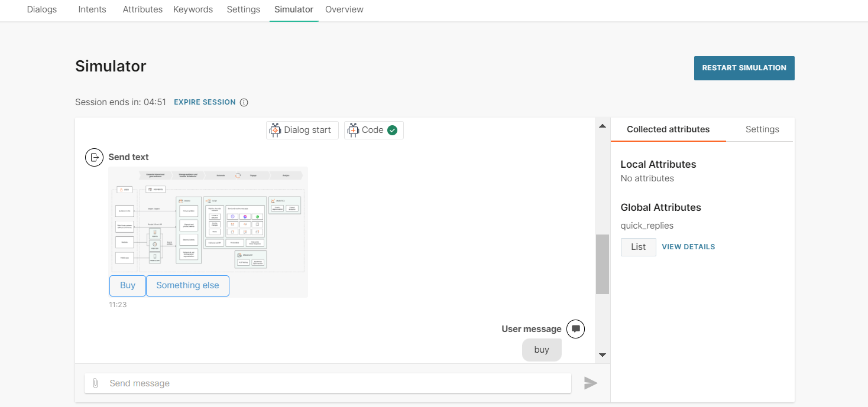
Task: Click the Send message input field
Action: [x=337, y=383]
